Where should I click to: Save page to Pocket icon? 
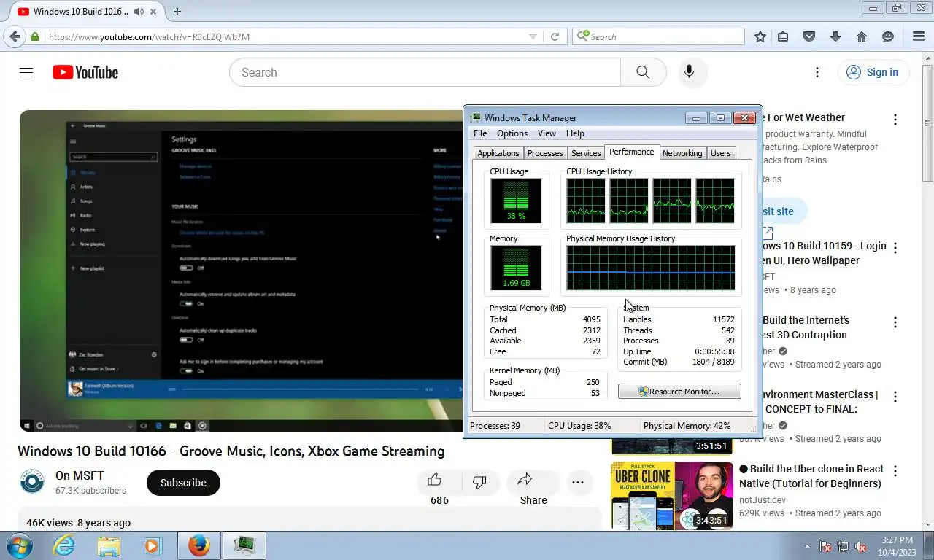809,36
